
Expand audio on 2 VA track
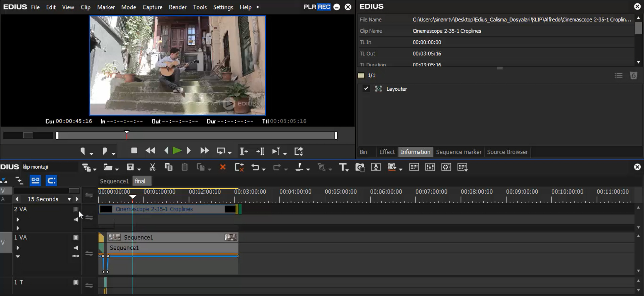point(18,219)
